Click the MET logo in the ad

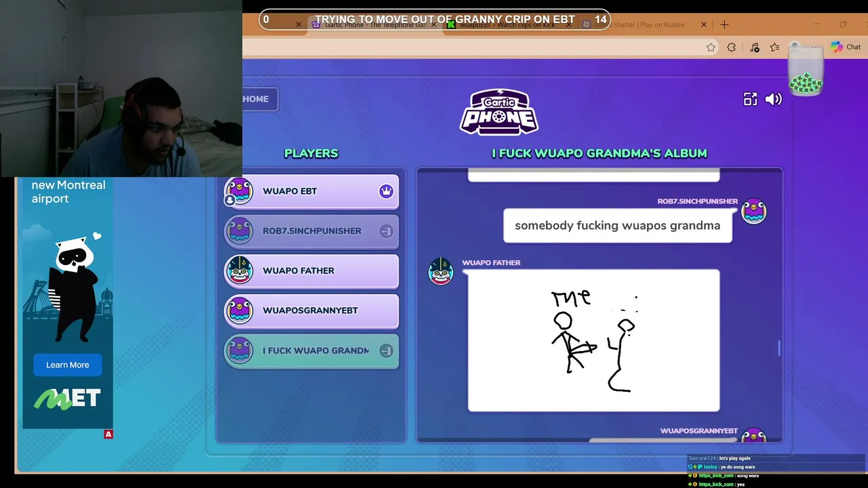coord(68,399)
